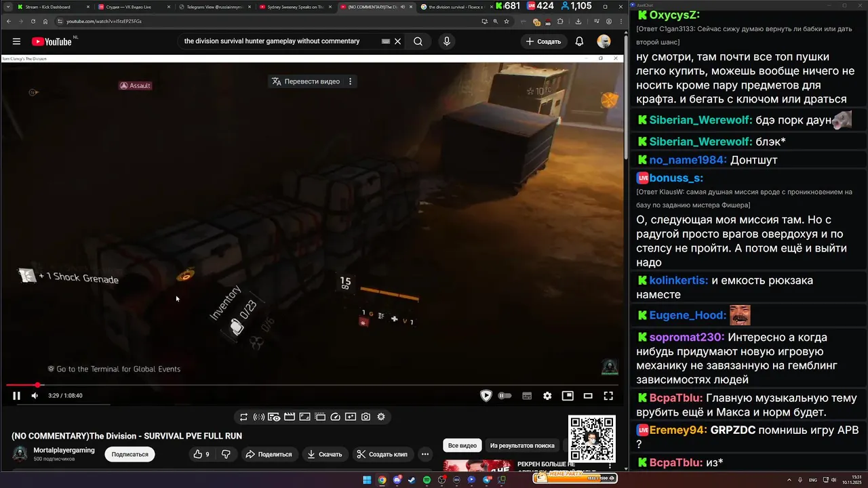
Task: Open the account avatar menu
Action: [x=604, y=41]
